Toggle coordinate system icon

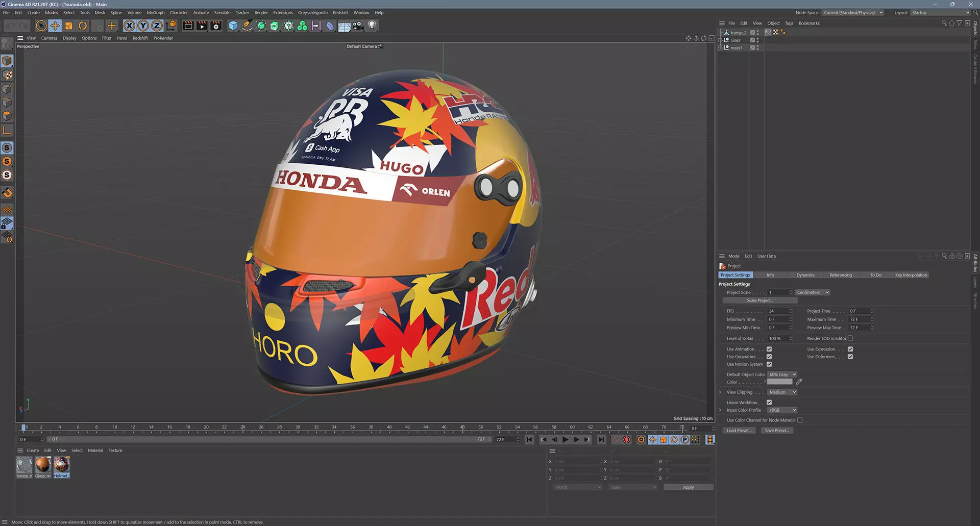point(171,26)
